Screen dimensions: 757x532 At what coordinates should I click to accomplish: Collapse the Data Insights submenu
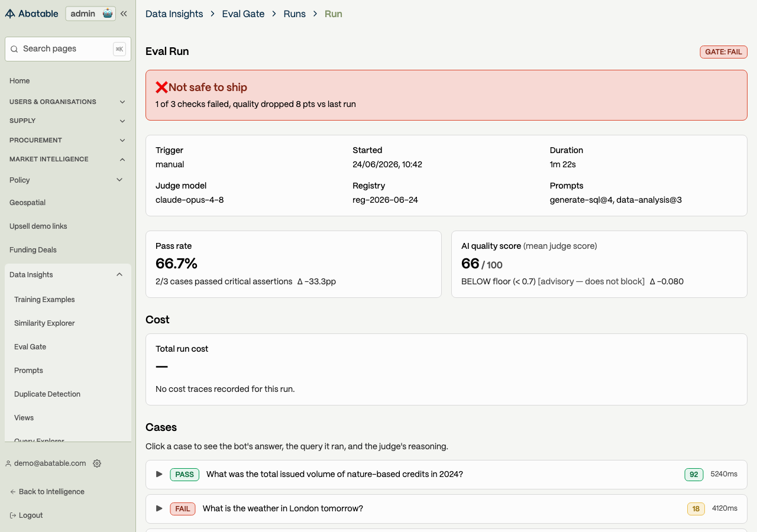click(119, 274)
